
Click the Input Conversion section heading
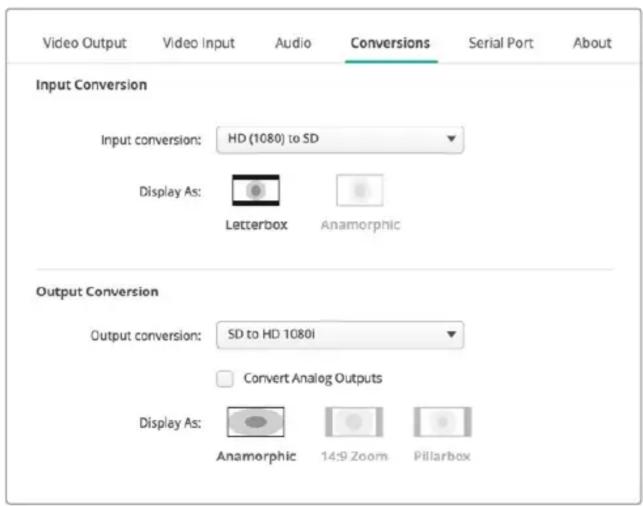point(91,85)
